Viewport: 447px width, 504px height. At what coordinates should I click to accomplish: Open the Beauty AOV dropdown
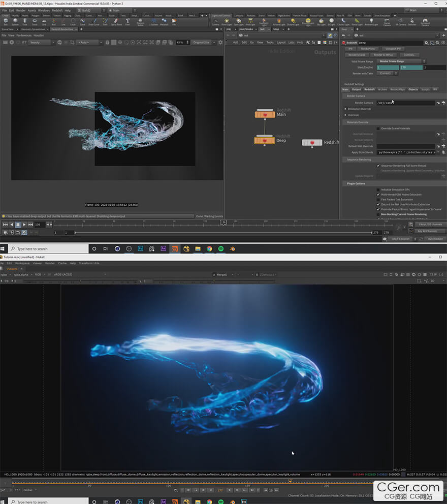point(42,43)
